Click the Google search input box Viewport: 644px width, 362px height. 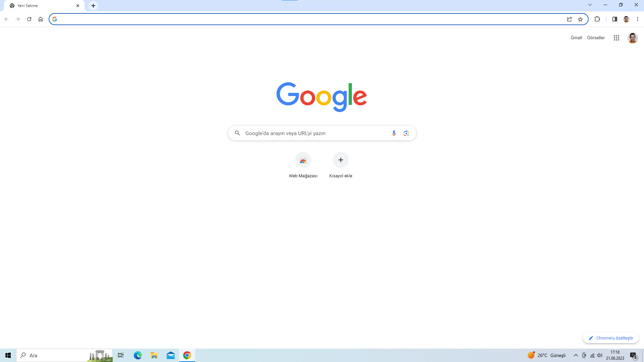[x=315, y=133]
